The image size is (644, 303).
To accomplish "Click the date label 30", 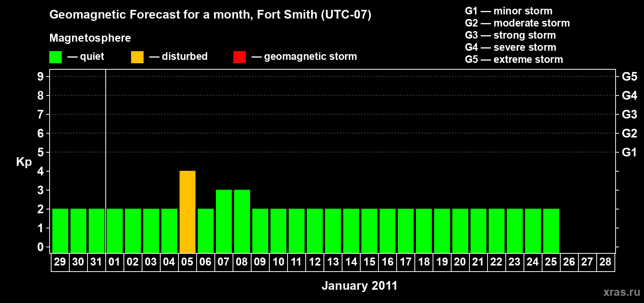I will coord(78,262).
